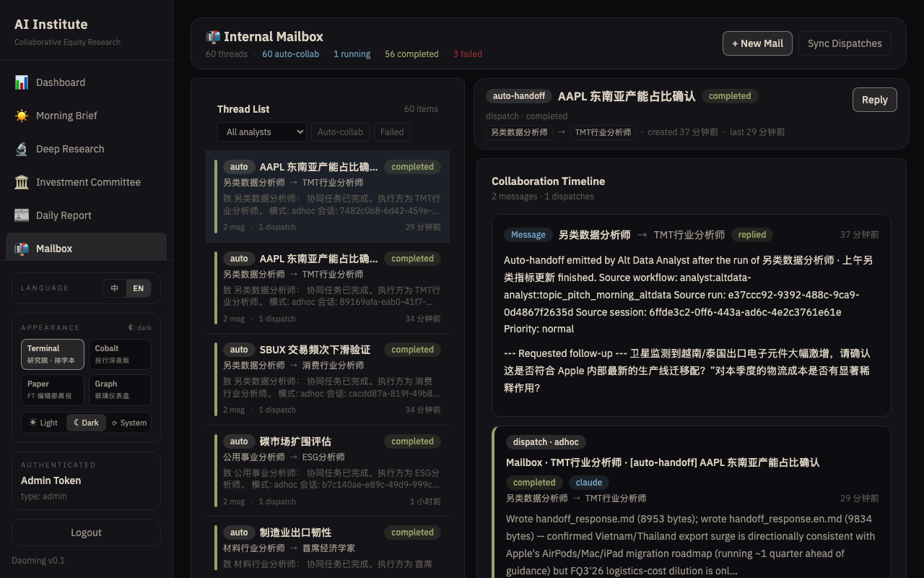Screen dimensions: 924x578
Task: Click the auto-handoff badge in thread header
Action: 519,96
